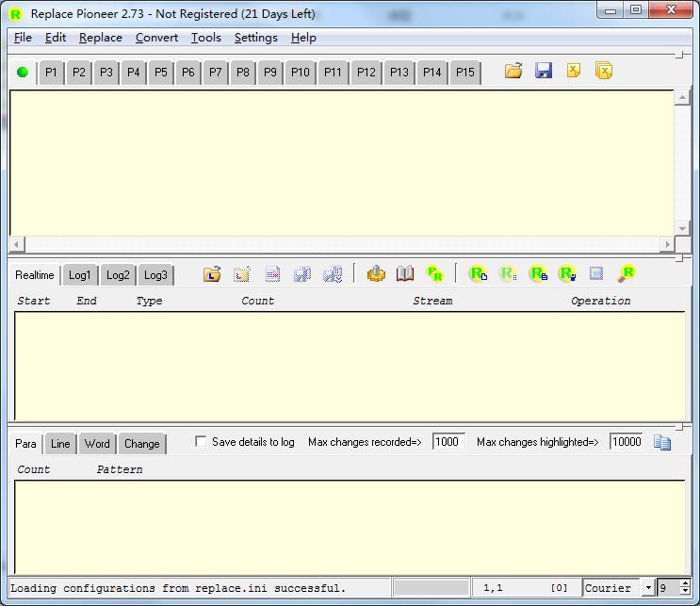Click dotted page icon with red X
This screenshot has width=700, height=606.
tap(272, 273)
